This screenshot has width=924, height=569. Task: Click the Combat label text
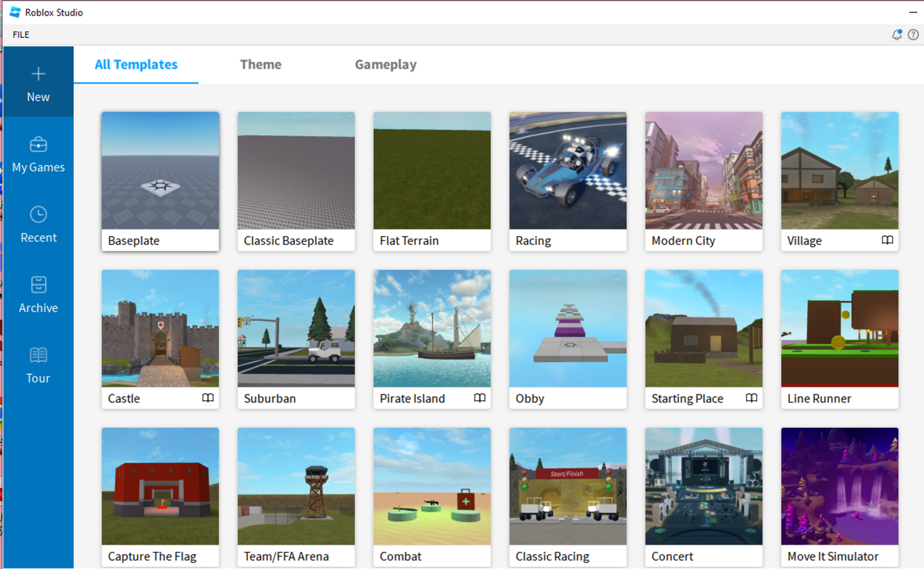[x=400, y=556]
